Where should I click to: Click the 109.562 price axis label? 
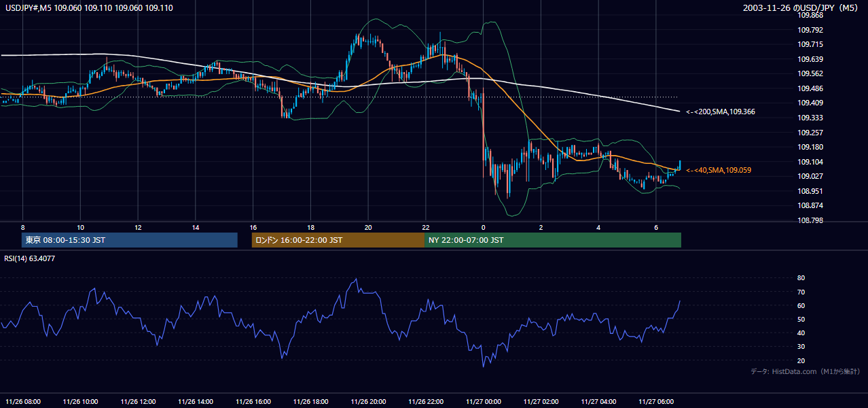click(x=810, y=73)
